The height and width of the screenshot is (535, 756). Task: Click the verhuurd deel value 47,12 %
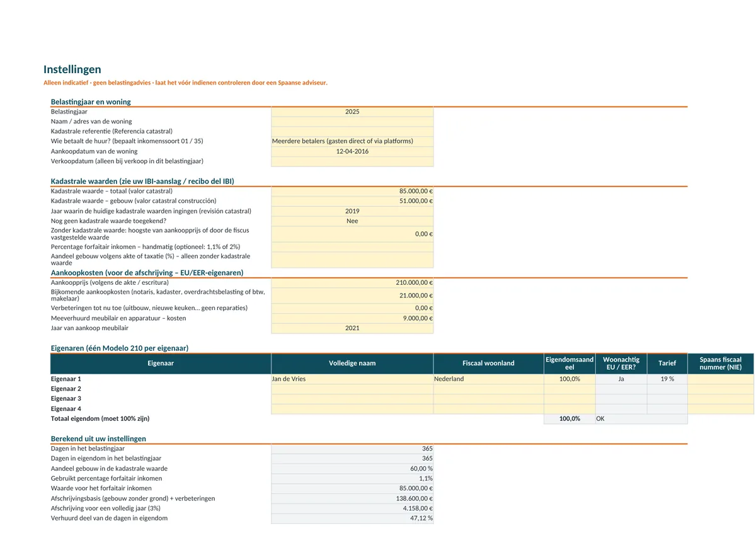[352, 518]
